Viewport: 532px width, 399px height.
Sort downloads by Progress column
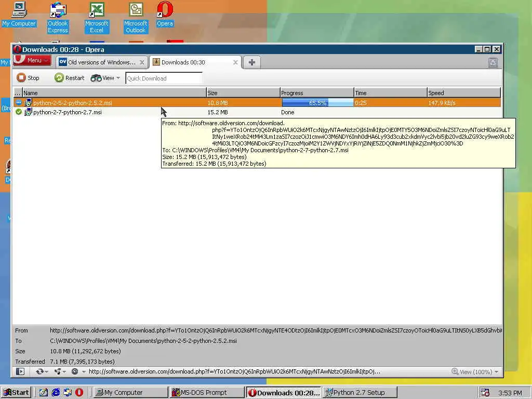click(x=317, y=93)
